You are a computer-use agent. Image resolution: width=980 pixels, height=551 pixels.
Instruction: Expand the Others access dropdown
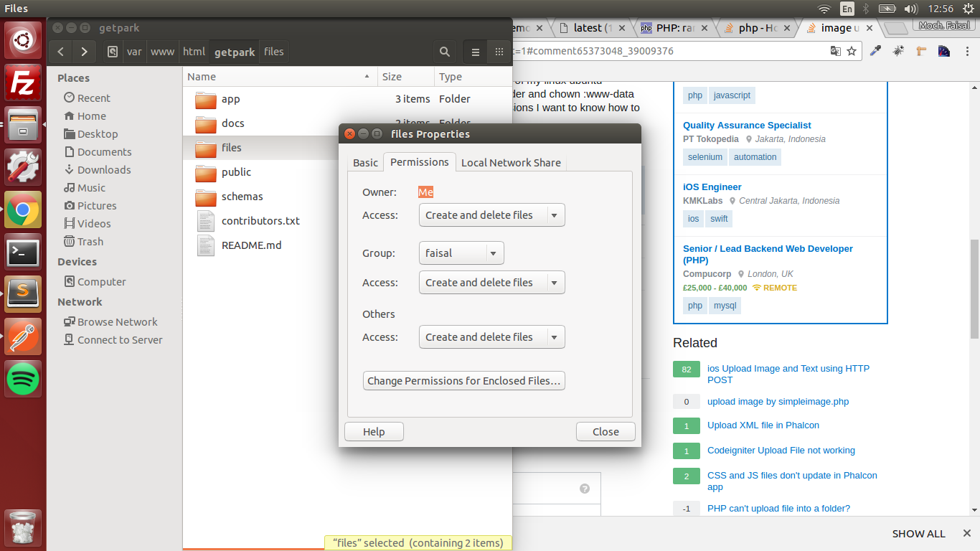click(x=491, y=337)
